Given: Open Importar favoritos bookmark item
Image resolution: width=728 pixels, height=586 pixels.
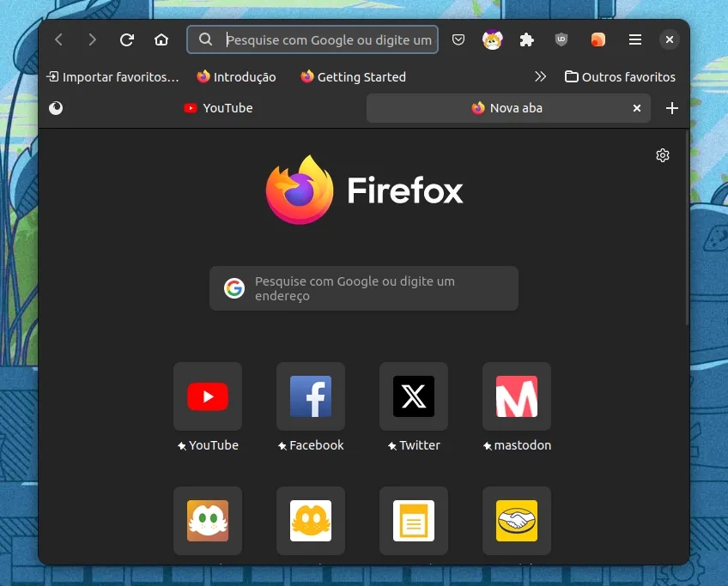Looking at the screenshot, I should [112, 77].
